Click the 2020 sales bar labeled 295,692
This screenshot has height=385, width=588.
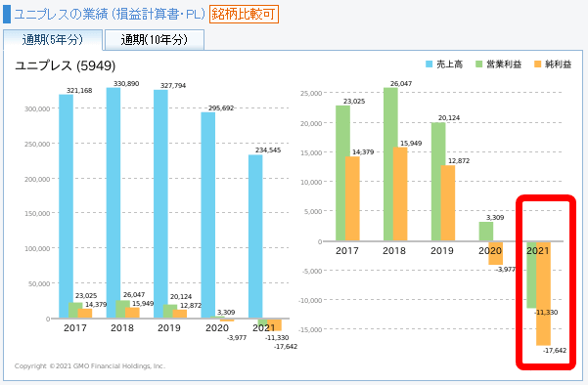coord(208,215)
